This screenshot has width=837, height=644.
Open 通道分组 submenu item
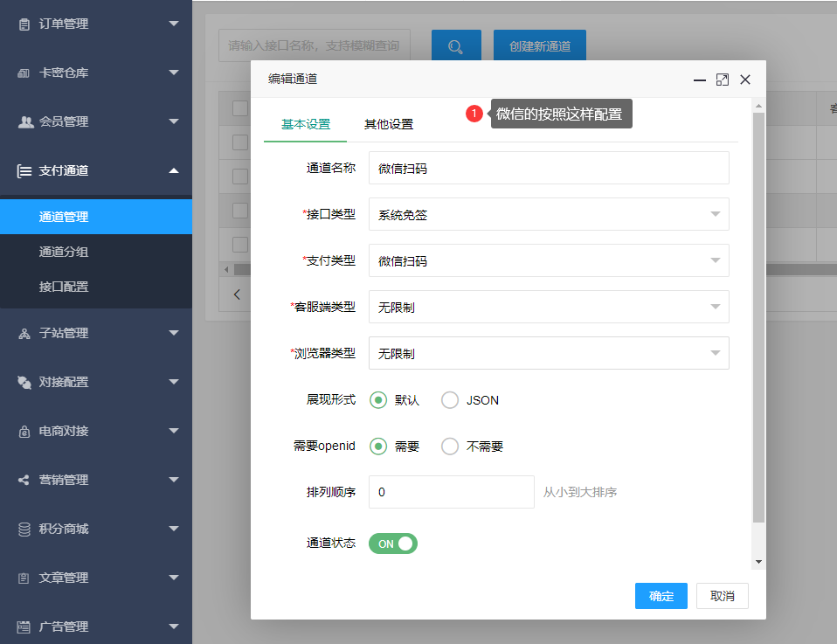tap(96, 252)
